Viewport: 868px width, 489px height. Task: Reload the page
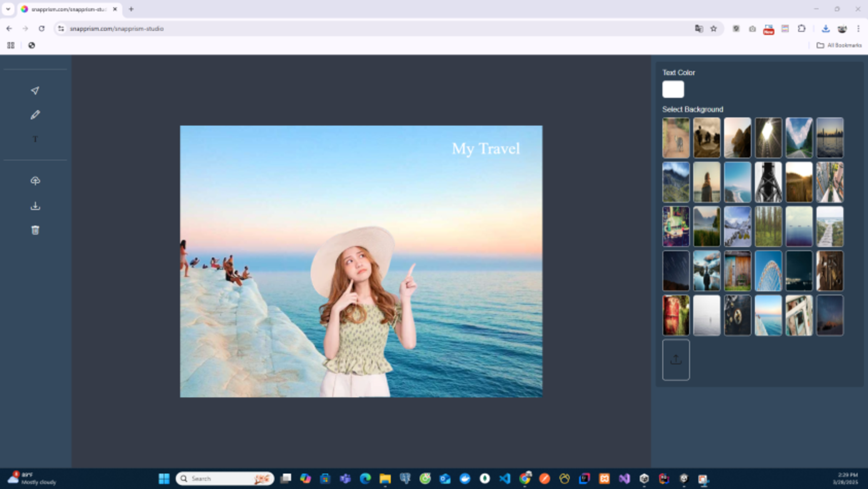(x=41, y=28)
